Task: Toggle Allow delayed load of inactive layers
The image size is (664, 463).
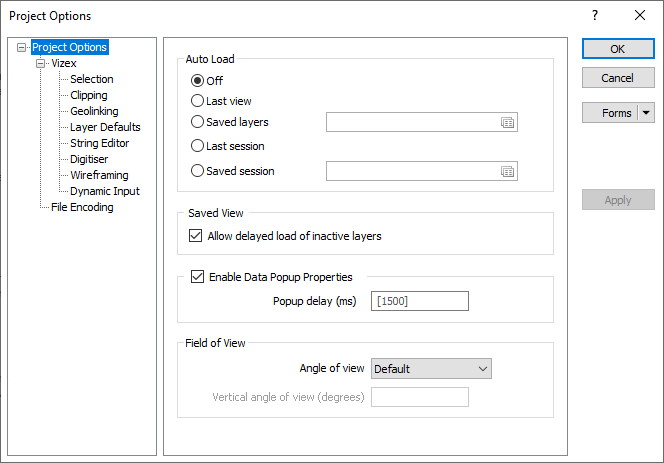Action: tap(197, 236)
